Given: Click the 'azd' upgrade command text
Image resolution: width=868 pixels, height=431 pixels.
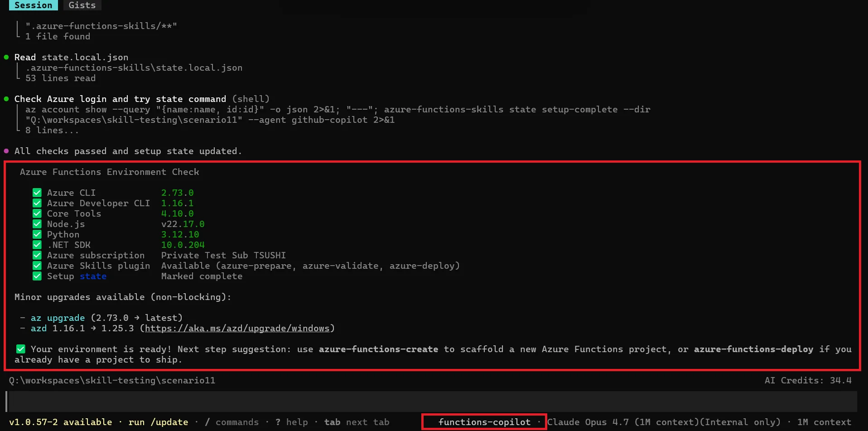Looking at the screenshot, I should click(39, 328).
